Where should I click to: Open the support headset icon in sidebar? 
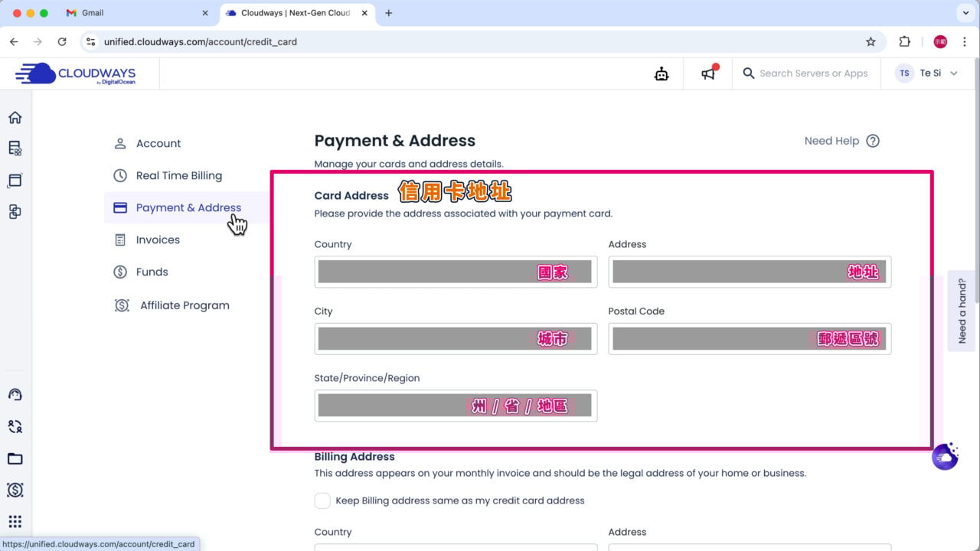(15, 395)
